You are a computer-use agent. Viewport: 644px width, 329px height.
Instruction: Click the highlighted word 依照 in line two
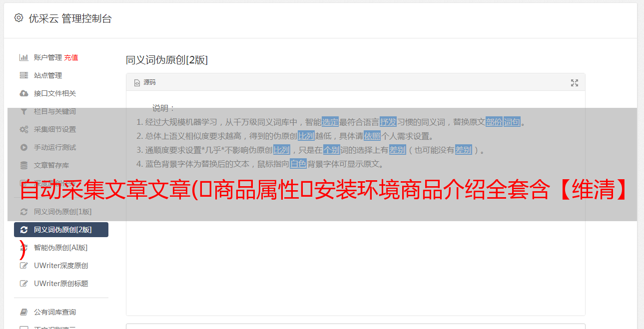372,136
